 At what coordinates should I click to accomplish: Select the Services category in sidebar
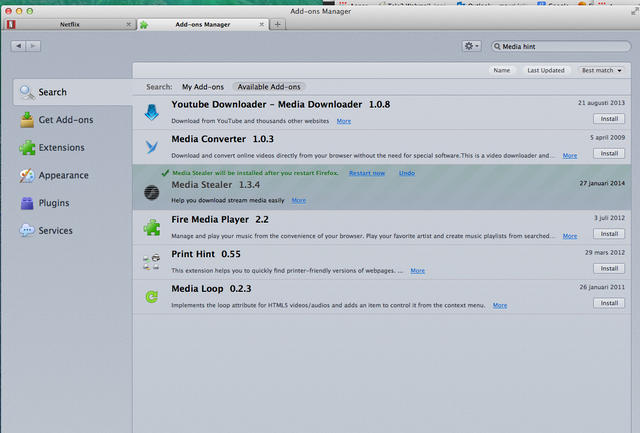pyautogui.click(x=55, y=230)
